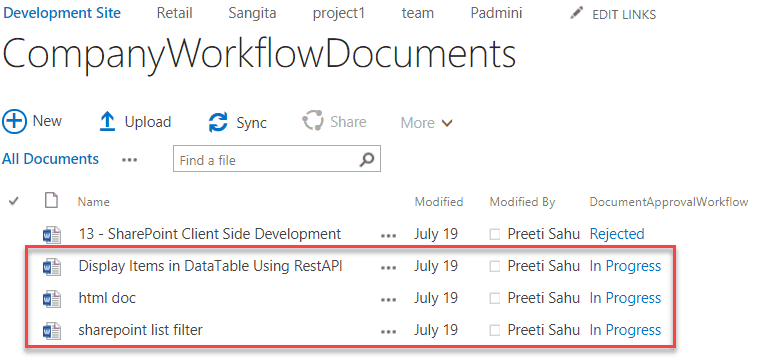Open the Retail navigation tab
The width and height of the screenshot is (774, 361).
click(174, 13)
